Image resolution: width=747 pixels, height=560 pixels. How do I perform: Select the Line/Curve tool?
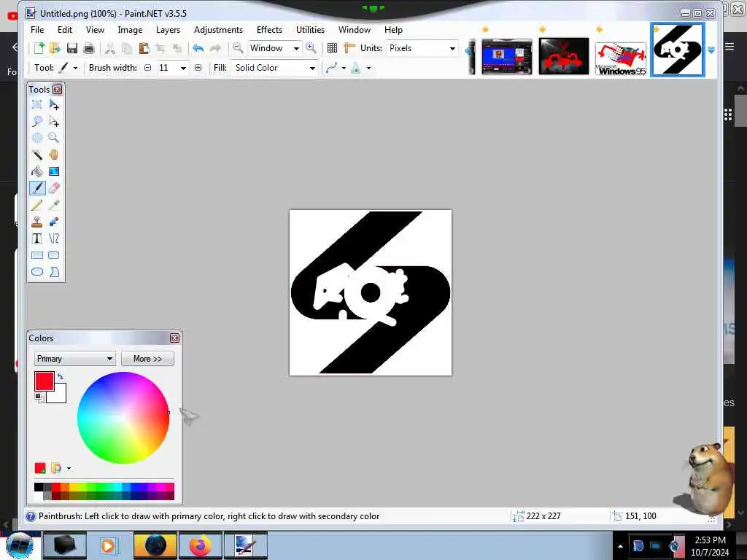coord(54,238)
